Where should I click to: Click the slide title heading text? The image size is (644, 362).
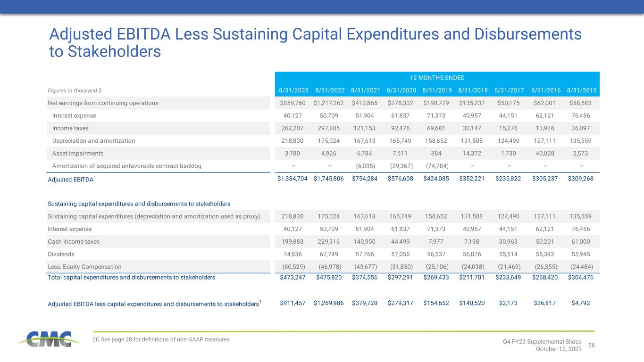coord(315,42)
